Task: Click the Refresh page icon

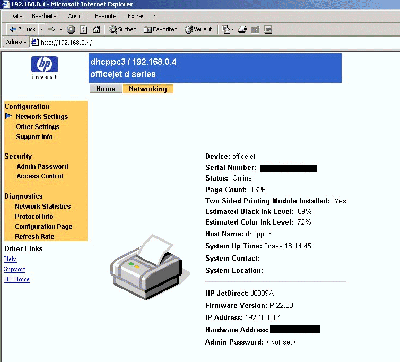Action: coord(84,30)
